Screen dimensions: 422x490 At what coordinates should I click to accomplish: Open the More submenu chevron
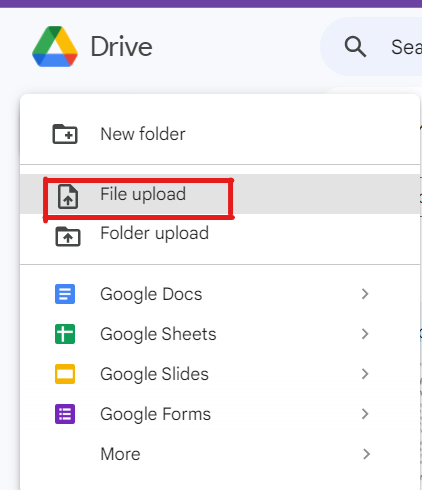(366, 454)
